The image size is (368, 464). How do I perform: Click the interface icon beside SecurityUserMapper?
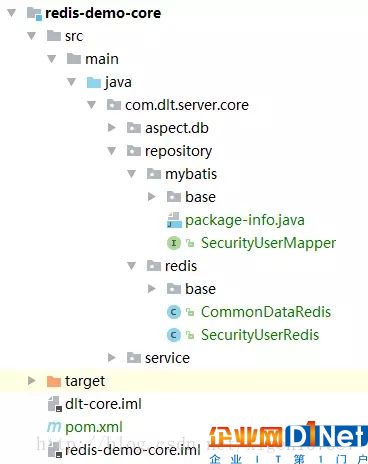tap(174, 243)
